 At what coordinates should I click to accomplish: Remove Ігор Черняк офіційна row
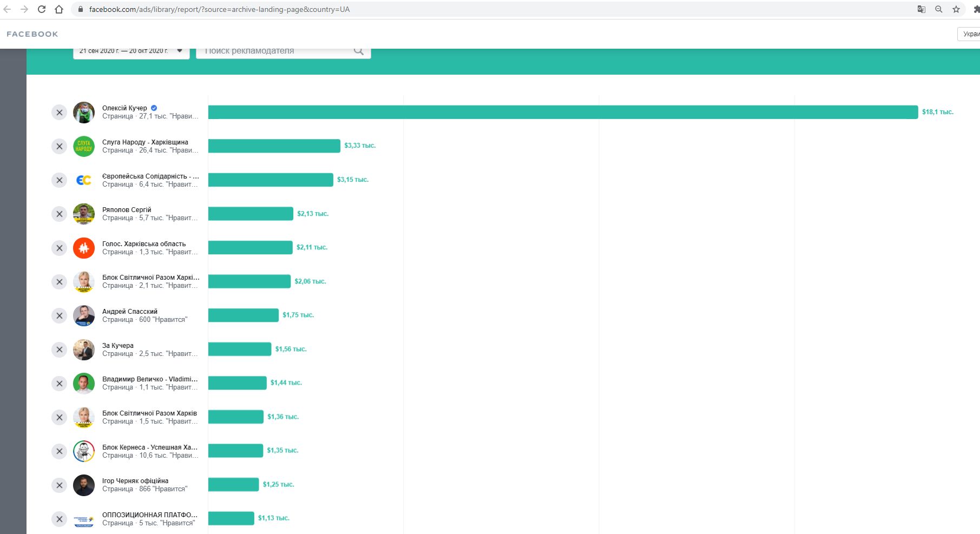pos(60,485)
